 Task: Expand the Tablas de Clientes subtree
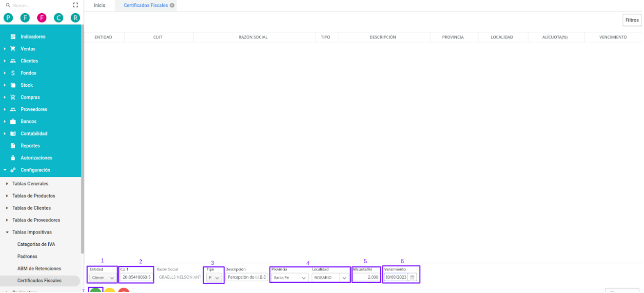[7, 208]
